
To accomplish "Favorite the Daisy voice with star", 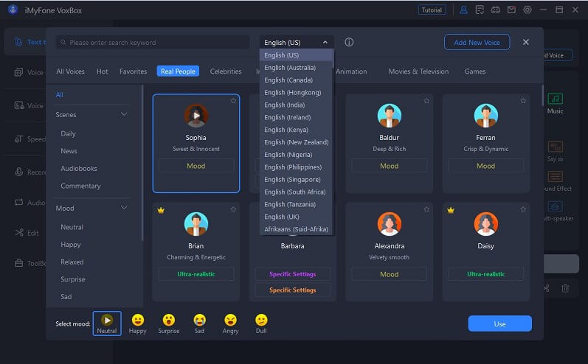I will coord(523,209).
